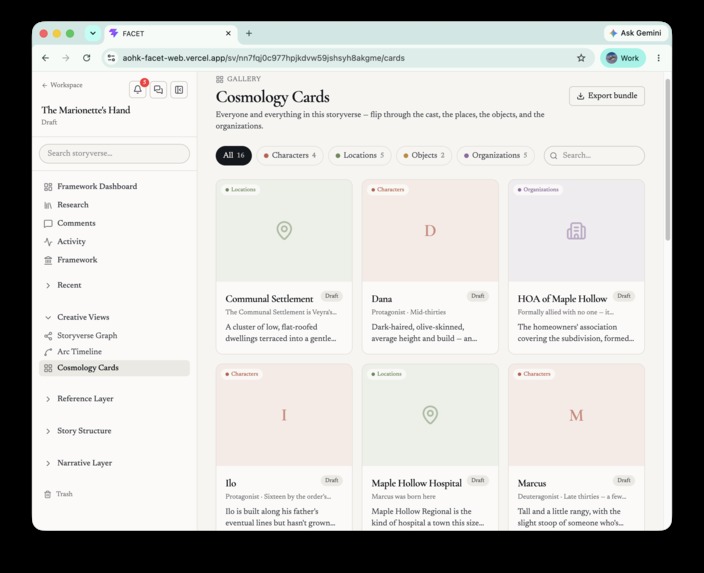Open the Marcus character card thumbnail
Image resolution: width=704 pixels, height=573 pixels.
[576, 415]
